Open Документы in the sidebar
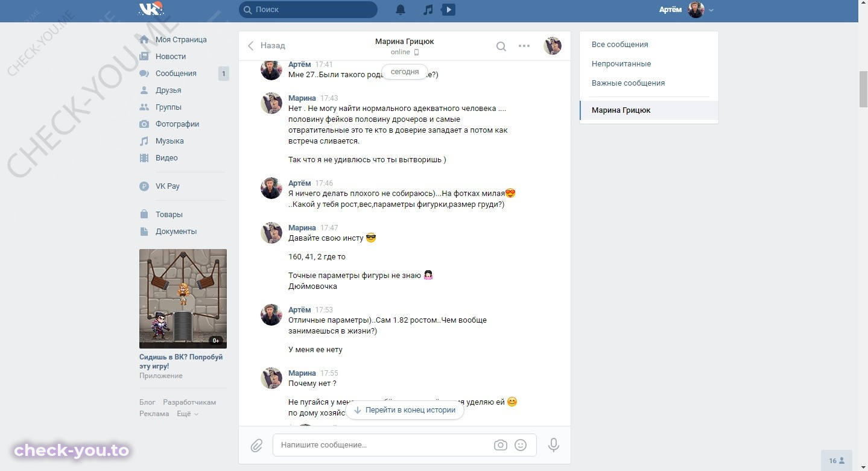The image size is (868, 471). click(x=176, y=232)
